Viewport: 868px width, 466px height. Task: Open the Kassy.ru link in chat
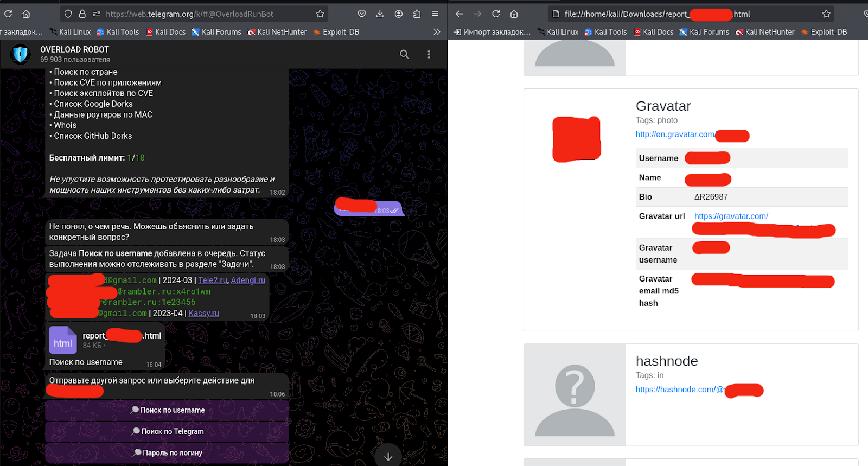coord(203,314)
